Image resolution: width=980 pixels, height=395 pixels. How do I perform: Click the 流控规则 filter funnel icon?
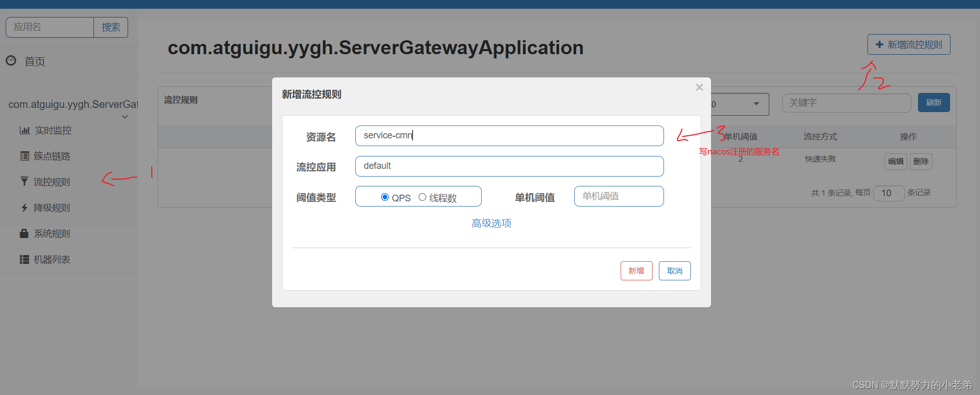24,182
